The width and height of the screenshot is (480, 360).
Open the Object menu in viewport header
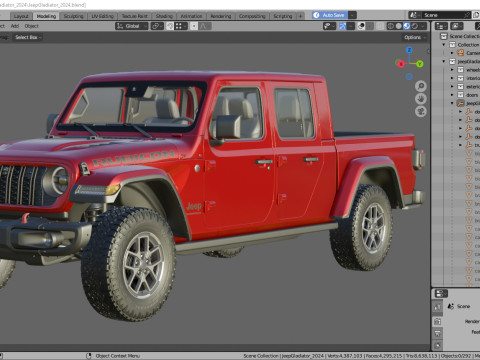click(x=31, y=26)
